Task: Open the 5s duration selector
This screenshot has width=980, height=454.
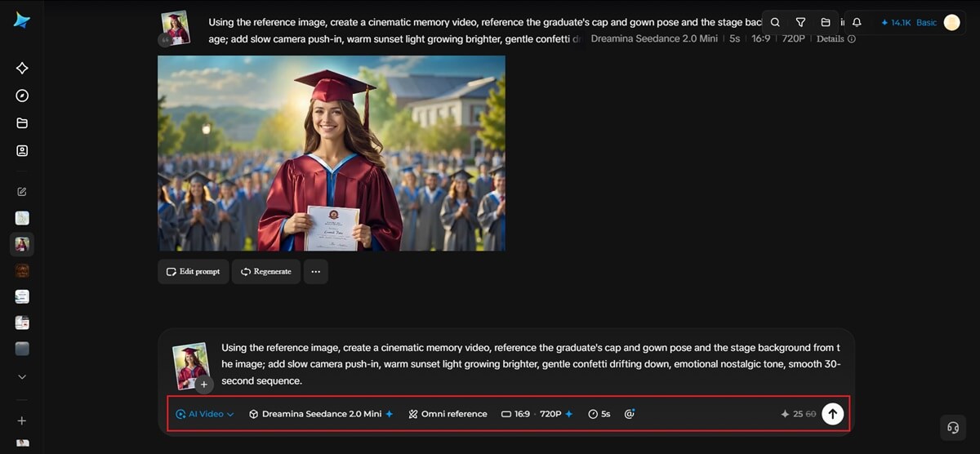Action: (599, 414)
